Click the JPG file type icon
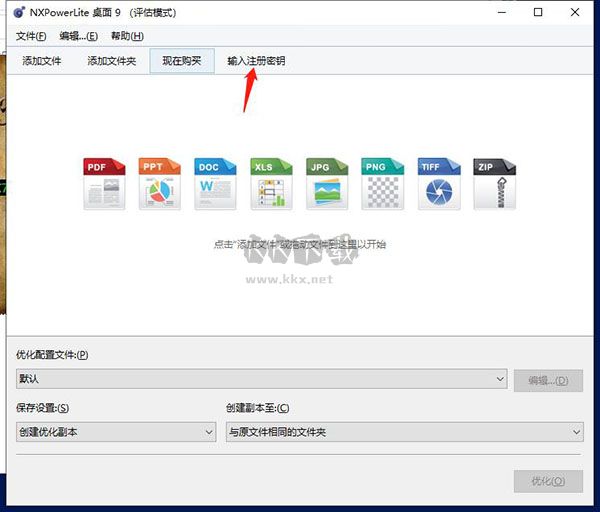The height and width of the screenshot is (512, 600). [327, 184]
